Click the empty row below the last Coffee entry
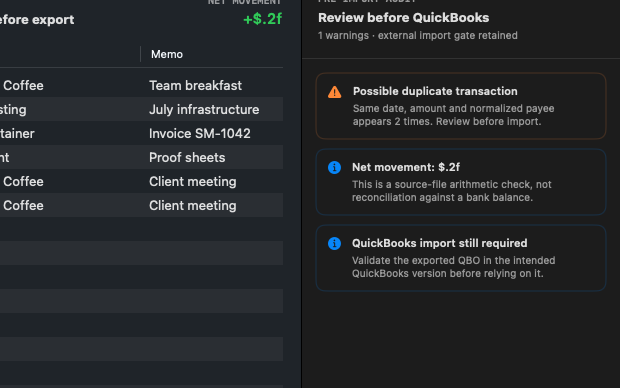This screenshot has width=620, height=388. click(x=141, y=229)
